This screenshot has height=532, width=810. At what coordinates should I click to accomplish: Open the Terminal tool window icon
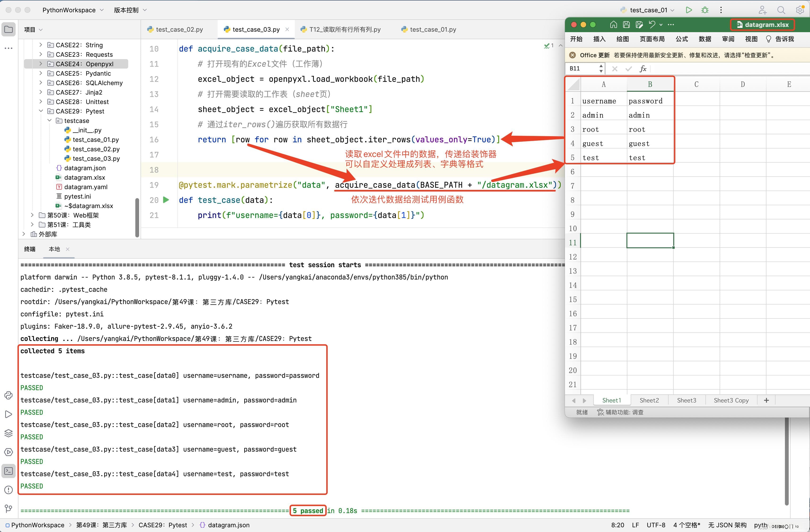click(9, 471)
